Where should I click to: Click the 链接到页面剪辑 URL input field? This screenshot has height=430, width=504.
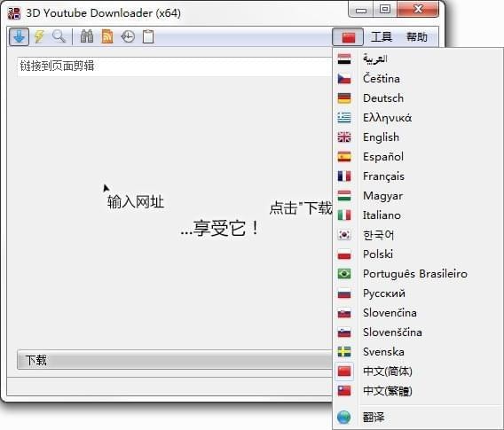coord(175,66)
